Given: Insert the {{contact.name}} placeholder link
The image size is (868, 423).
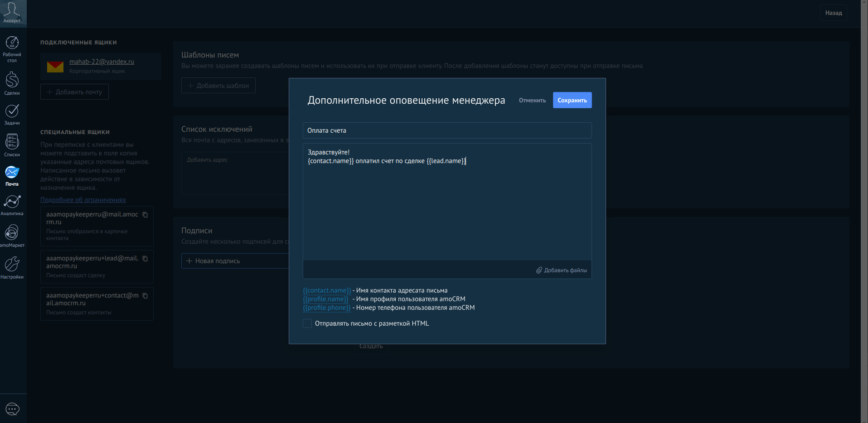Looking at the screenshot, I should (x=327, y=291).
